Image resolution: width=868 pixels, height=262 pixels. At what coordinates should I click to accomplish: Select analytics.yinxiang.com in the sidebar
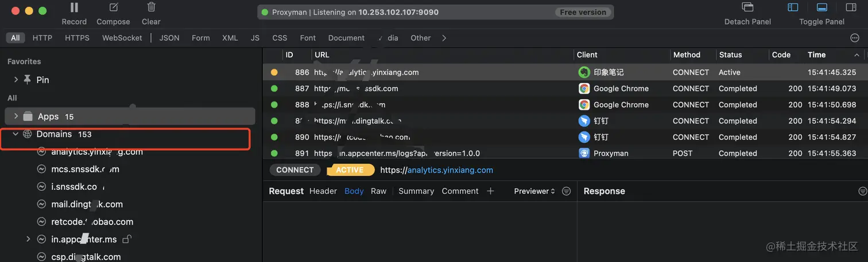click(x=97, y=152)
